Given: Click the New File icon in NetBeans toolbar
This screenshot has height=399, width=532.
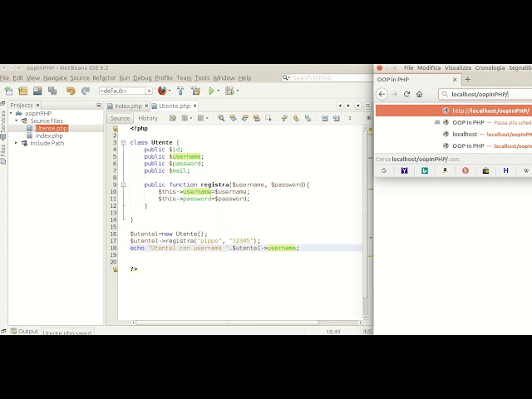Looking at the screenshot, I should click(8, 91).
